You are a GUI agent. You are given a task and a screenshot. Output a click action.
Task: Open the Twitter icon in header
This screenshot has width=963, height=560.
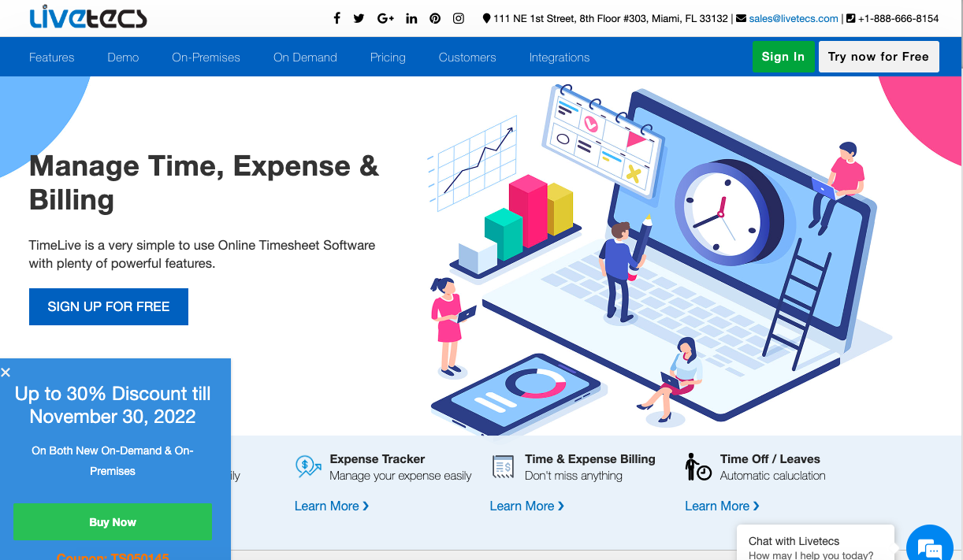(x=359, y=18)
